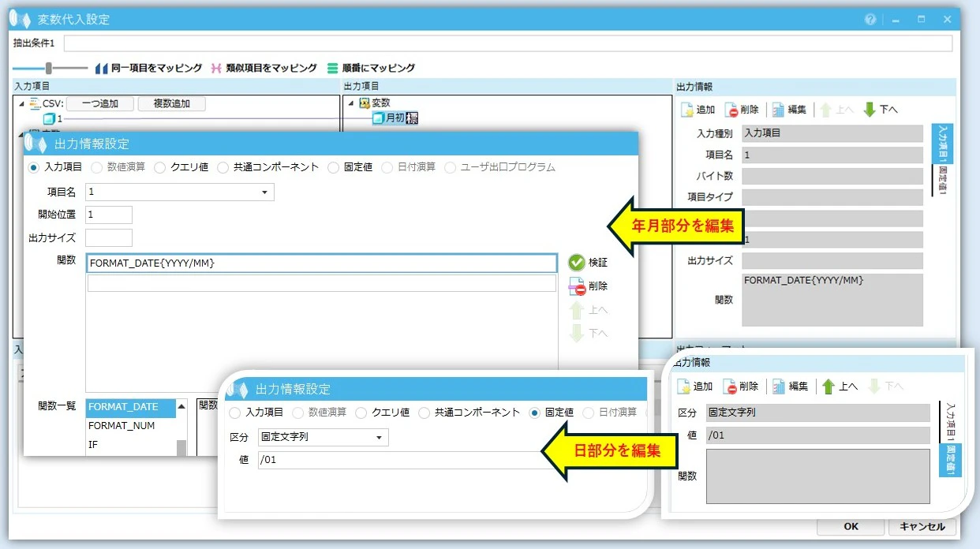
Task: Click the 削除 icon below 検証 in the function area
Action: point(577,286)
